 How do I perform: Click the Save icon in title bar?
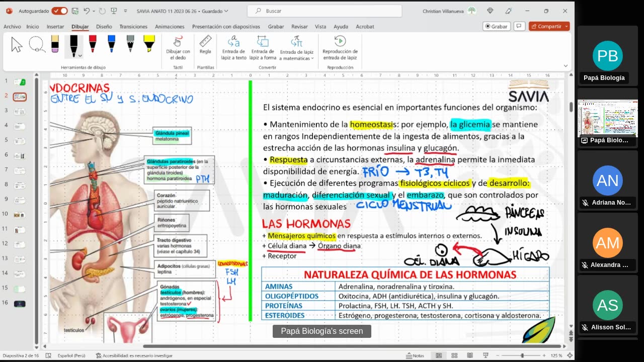(75, 11)
